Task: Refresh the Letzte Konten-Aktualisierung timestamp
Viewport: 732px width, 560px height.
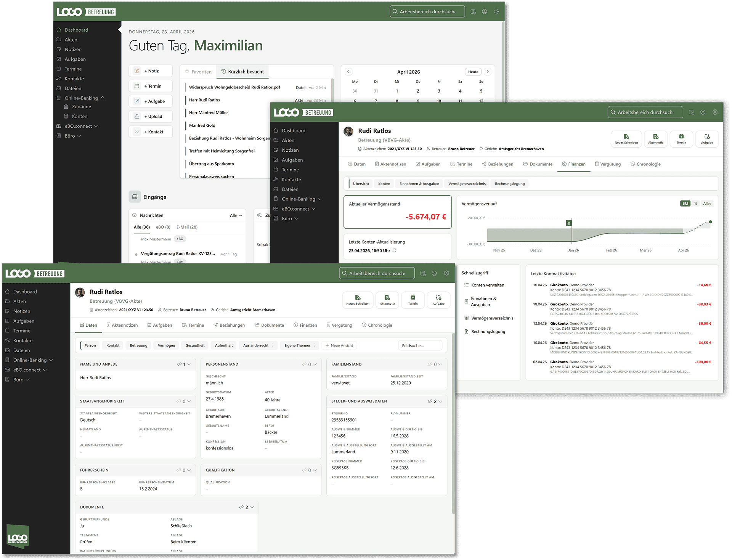Action: (x=395, y=250)
